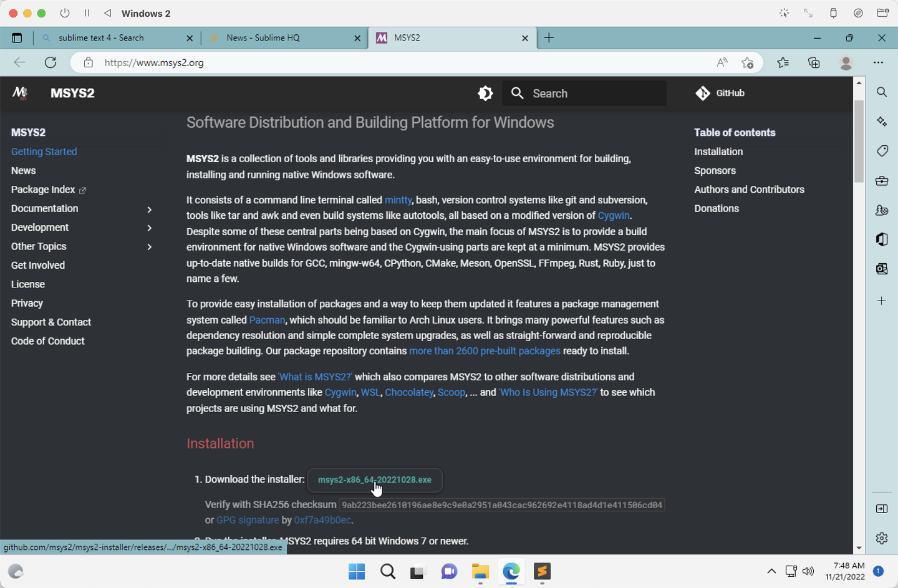Screen dimensions: 898x588
Task: Open Edge's Search sidebar icon
Action: tap(882, 92)
